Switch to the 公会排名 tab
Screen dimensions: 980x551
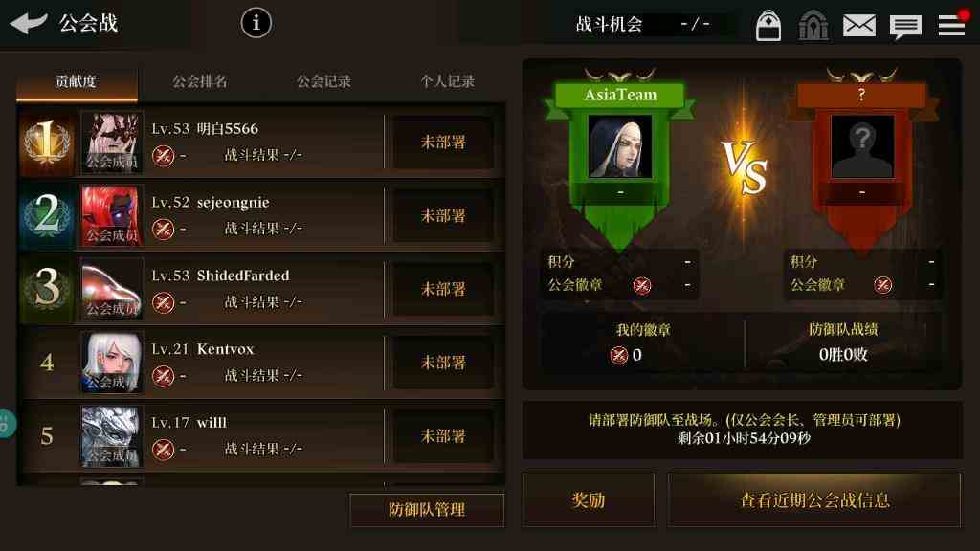click(200, 81)
